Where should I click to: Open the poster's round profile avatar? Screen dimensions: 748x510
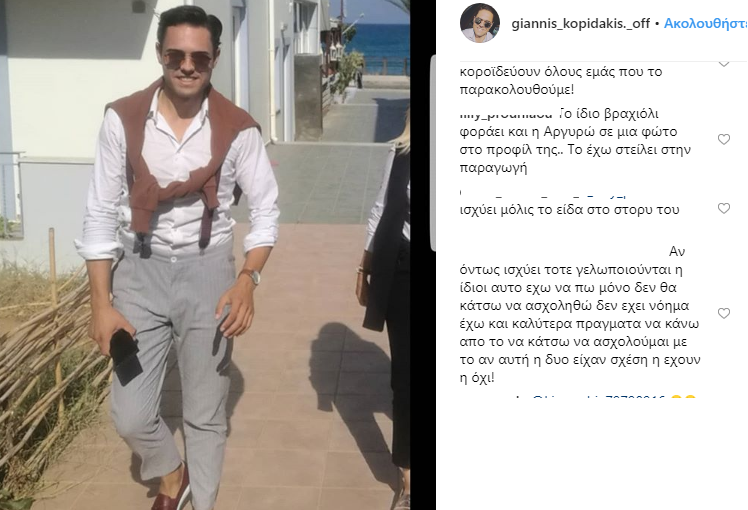[480, 22]
